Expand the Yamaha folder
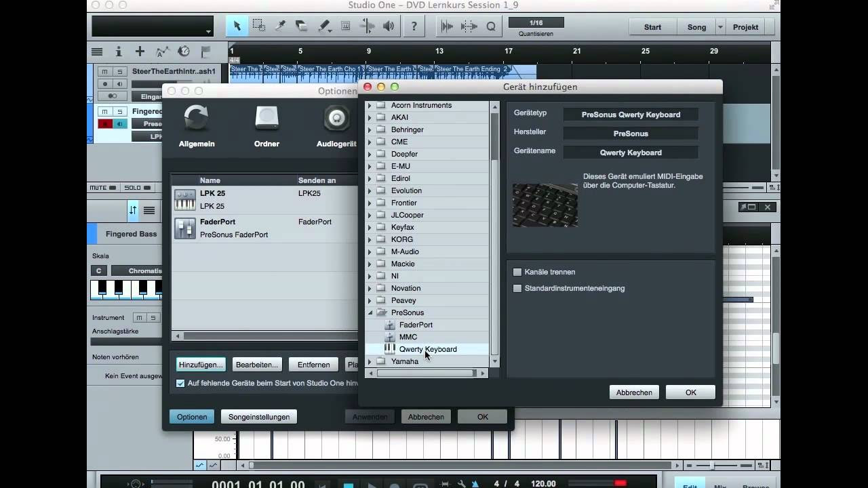The width and height of the screenshot is (868, 488). (x=370, y=361)
